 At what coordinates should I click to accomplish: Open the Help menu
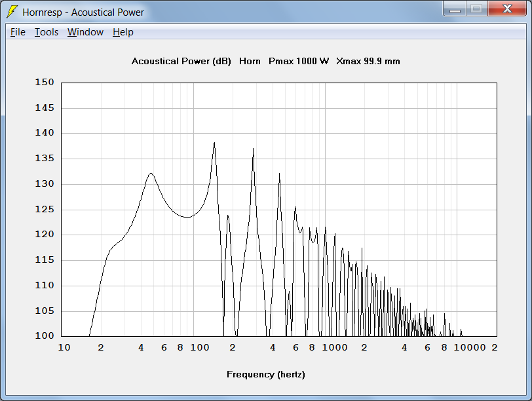coord(123,32)
